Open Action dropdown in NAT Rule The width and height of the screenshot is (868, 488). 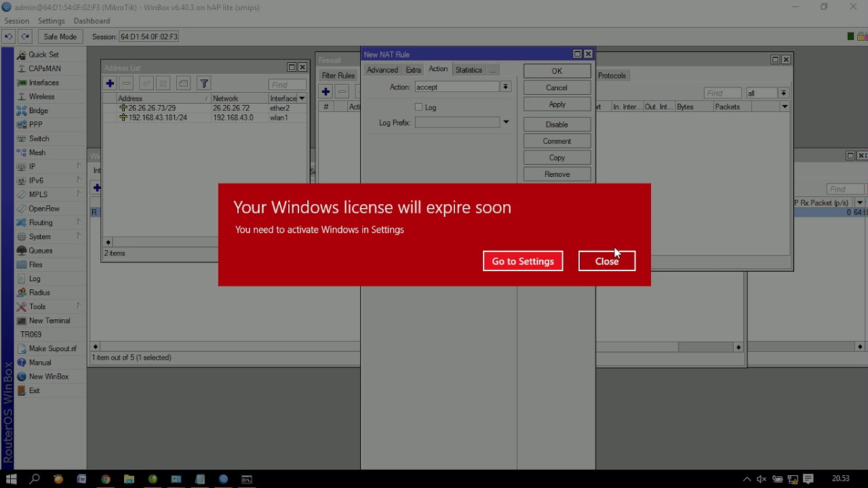[x=505, y=87]
